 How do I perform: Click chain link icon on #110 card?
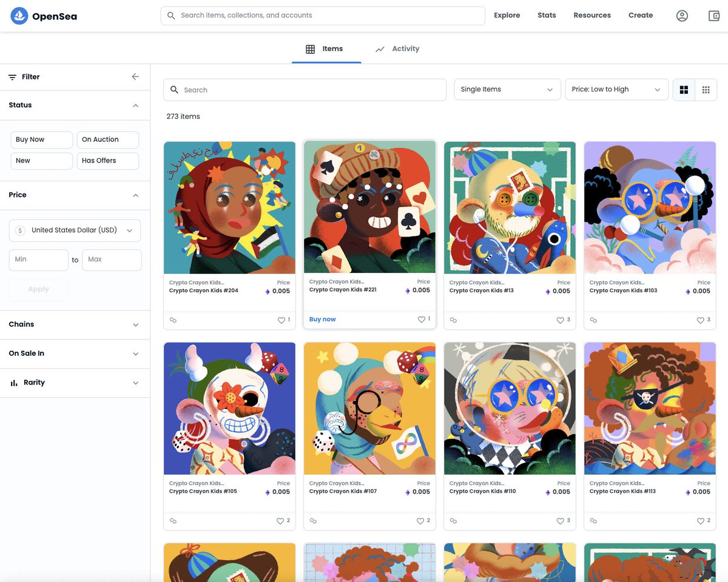click(x=453, y=521)
